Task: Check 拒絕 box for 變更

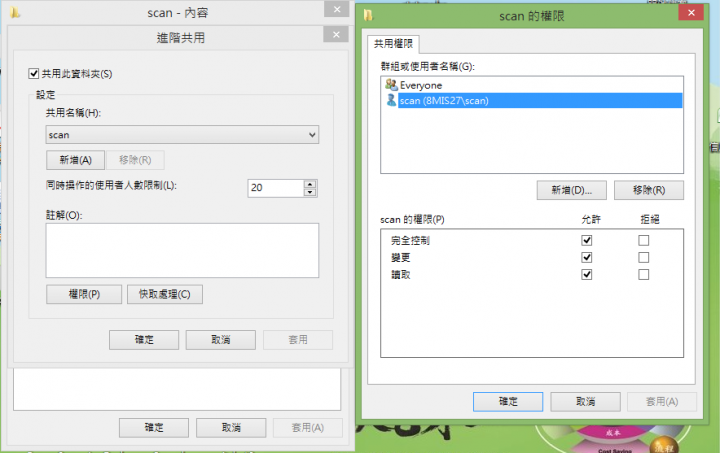Action: coord(643,257)
